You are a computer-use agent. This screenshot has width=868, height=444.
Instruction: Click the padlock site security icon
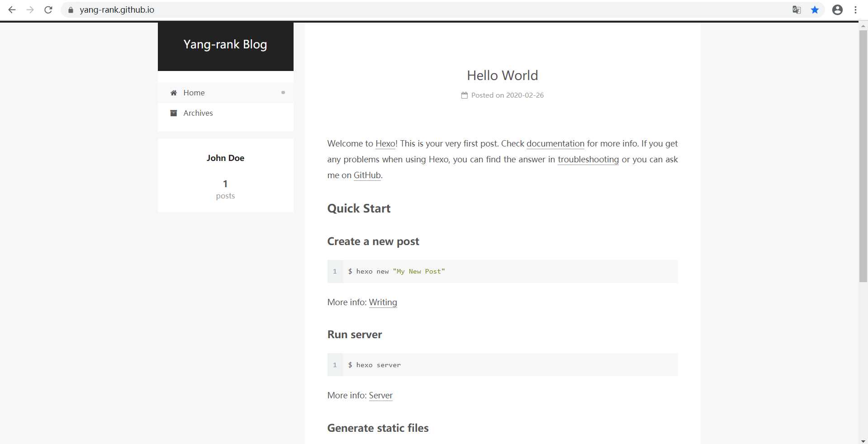[x=71, y=10]
